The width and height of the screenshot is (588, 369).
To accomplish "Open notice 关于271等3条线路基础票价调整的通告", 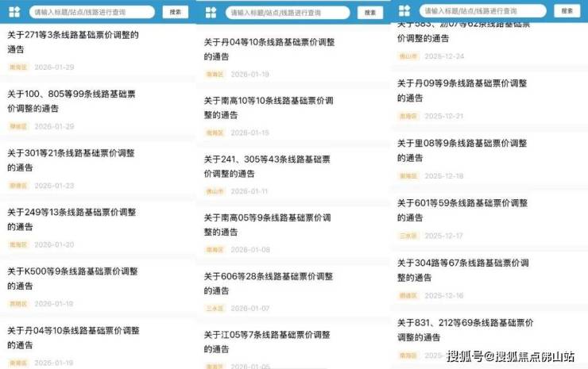I will tap(73, 42).
